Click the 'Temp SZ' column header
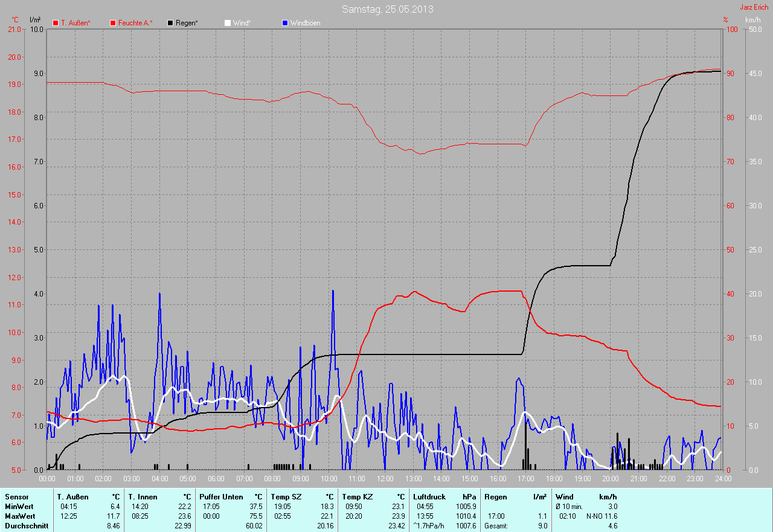The height and width of the screenshot is (532, 773). pyautogui.click(x=286, y=497)
